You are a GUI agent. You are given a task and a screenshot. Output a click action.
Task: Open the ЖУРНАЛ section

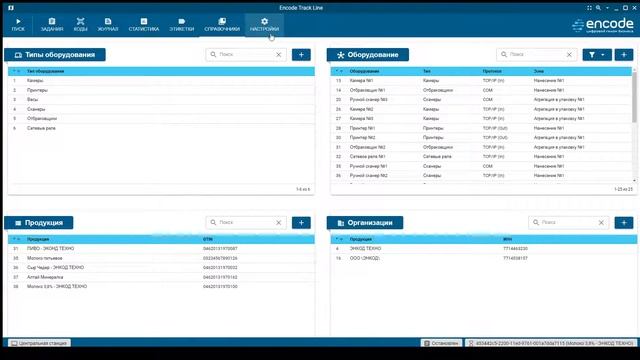(x=108, y=25)
